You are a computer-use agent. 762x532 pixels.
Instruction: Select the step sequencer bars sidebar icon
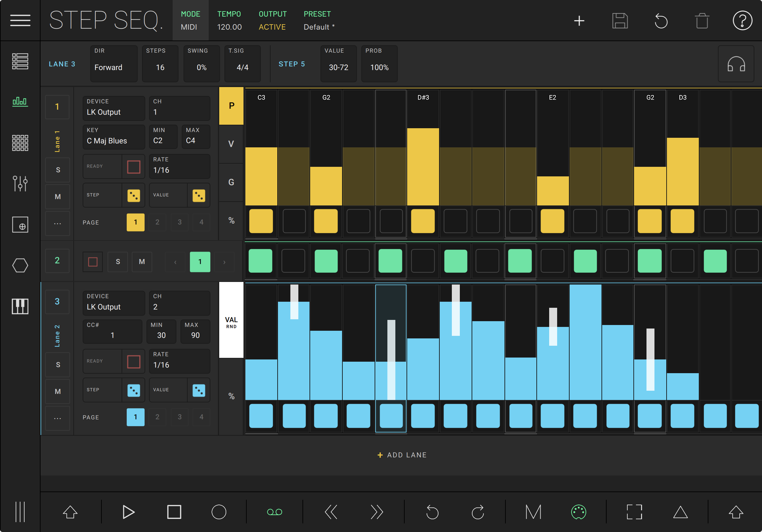[20, 101]
